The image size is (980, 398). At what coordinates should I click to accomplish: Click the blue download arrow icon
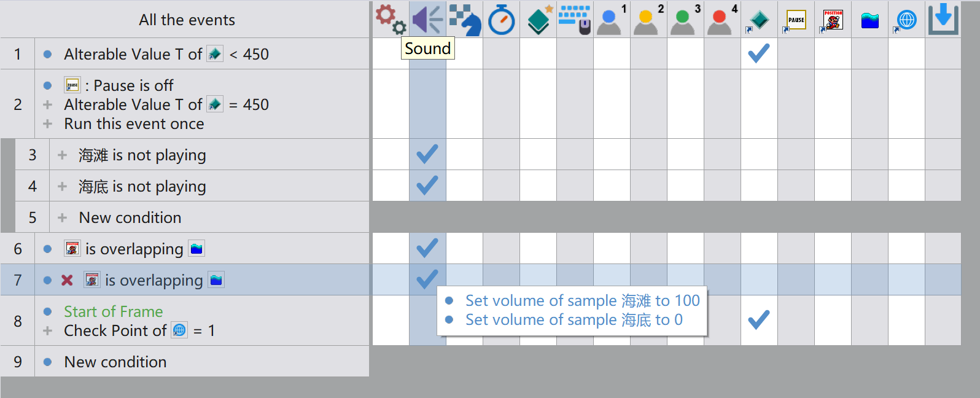(943, 19)
